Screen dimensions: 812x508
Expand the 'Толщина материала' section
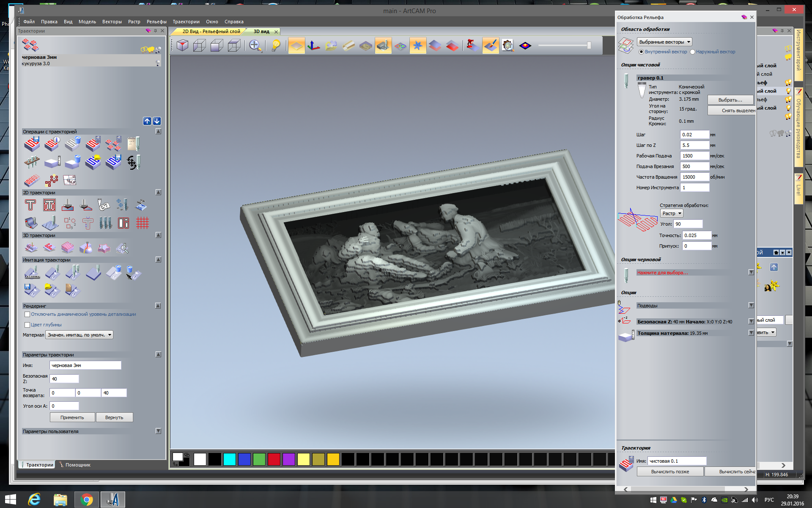point(751,333)
